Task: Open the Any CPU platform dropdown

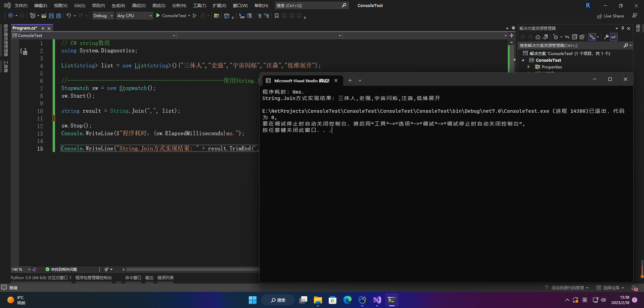Action: coord(135,16)
